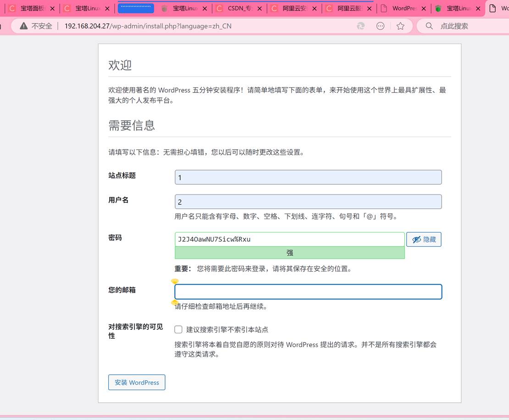Click the 密码 password field

click(289, 239)
